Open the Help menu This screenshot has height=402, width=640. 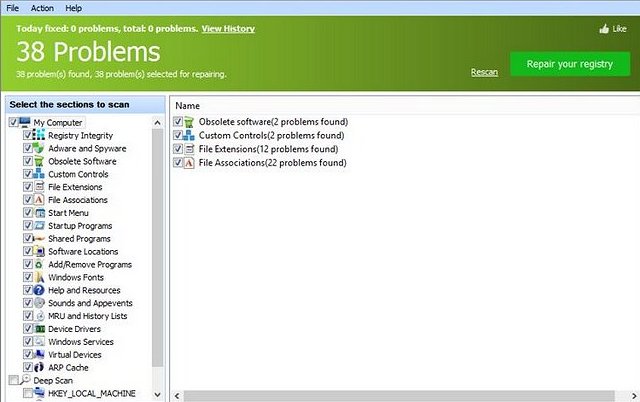74,7
